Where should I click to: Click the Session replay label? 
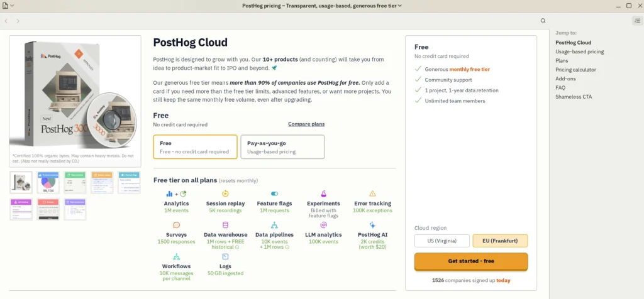pos(226,204)
